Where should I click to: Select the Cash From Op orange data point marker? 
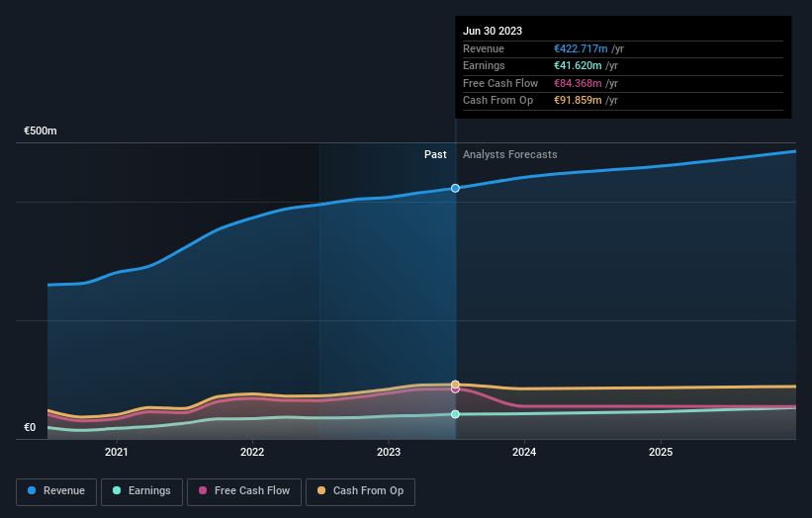coord(455,384)
